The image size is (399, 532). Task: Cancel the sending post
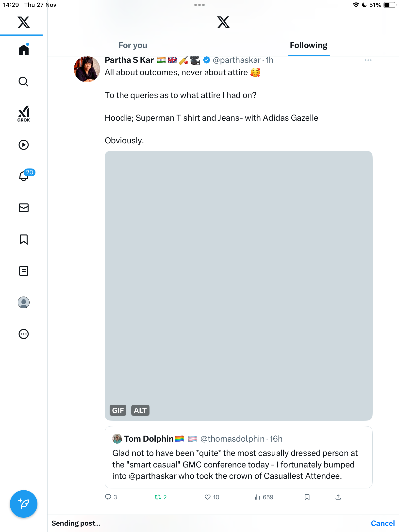pos(382,523)
